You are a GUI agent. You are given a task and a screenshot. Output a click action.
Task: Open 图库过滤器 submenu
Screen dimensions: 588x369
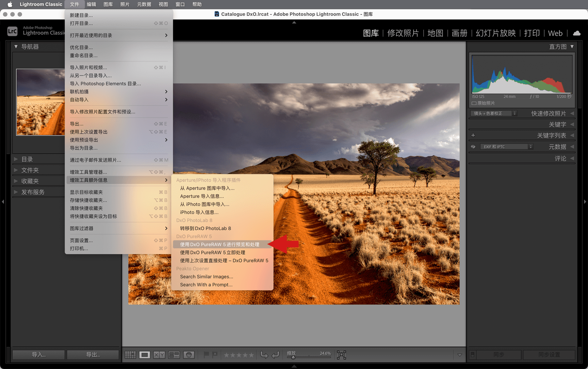119,228
